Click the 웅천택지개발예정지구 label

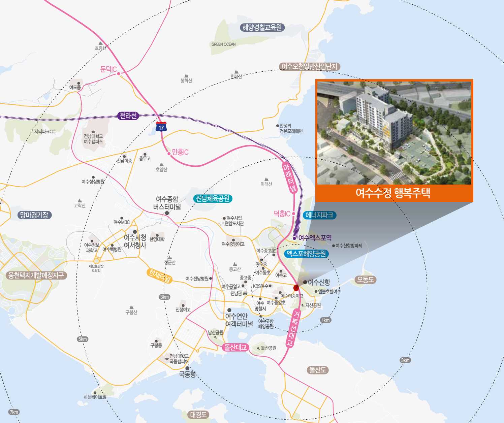36,275
